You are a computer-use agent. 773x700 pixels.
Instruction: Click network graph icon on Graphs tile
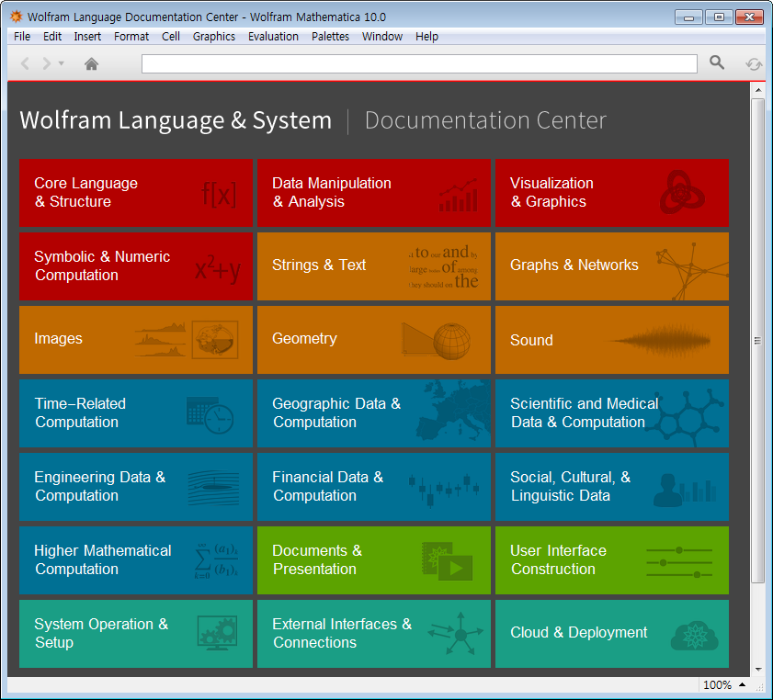click(x=692, y=271)
